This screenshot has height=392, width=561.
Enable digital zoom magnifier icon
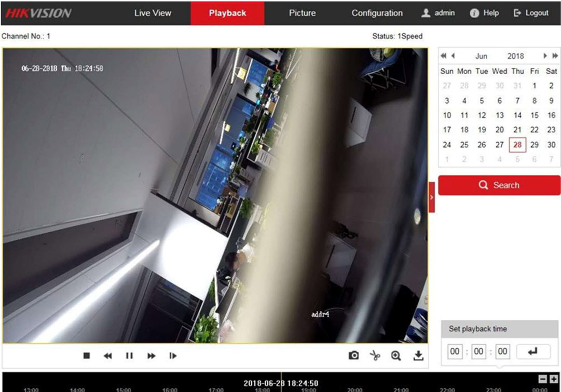click(x=396, y=356)
